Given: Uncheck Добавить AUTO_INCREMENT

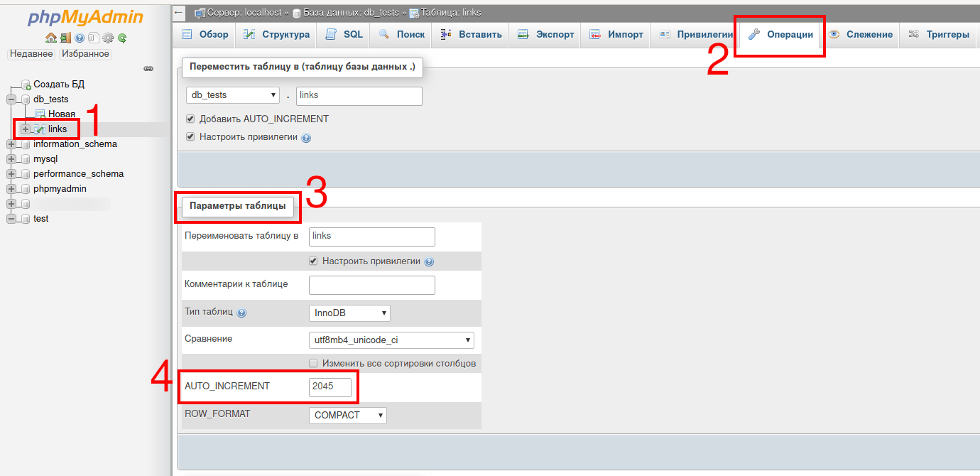Looking at the screenshot, I should 190,119.
